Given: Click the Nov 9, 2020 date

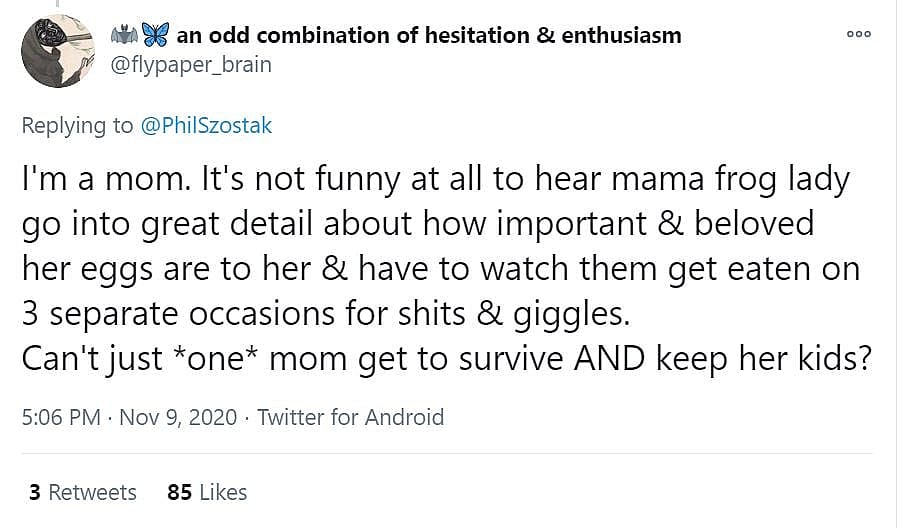Looking at the screenshot, I should 178,417.
